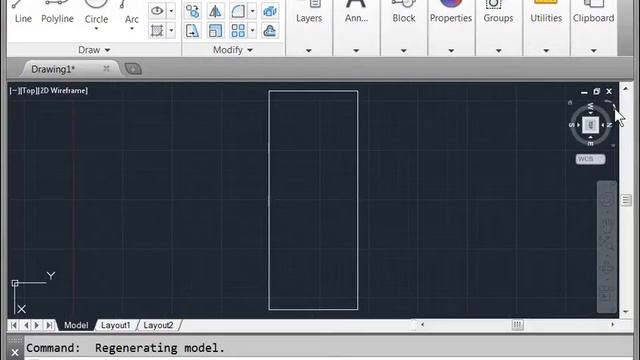Viewport: 640px width, 360px height.
Task: Expand the Properties panel arrow
Action: coord(451,51)
